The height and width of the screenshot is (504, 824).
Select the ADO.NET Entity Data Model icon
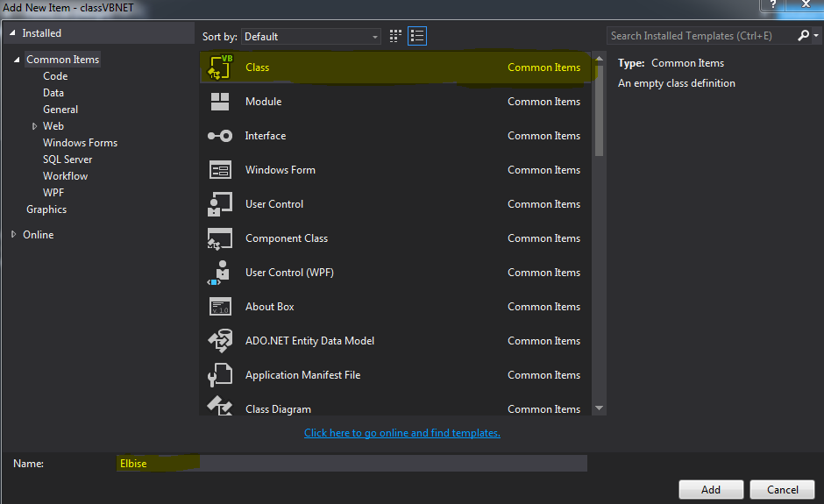[x=220, y=341]
